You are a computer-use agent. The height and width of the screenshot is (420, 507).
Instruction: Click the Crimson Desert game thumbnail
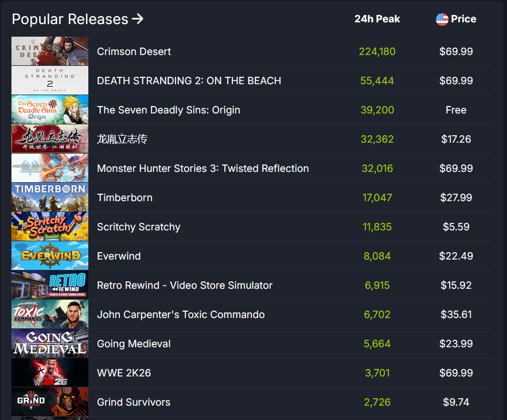(x=50, y=52)
